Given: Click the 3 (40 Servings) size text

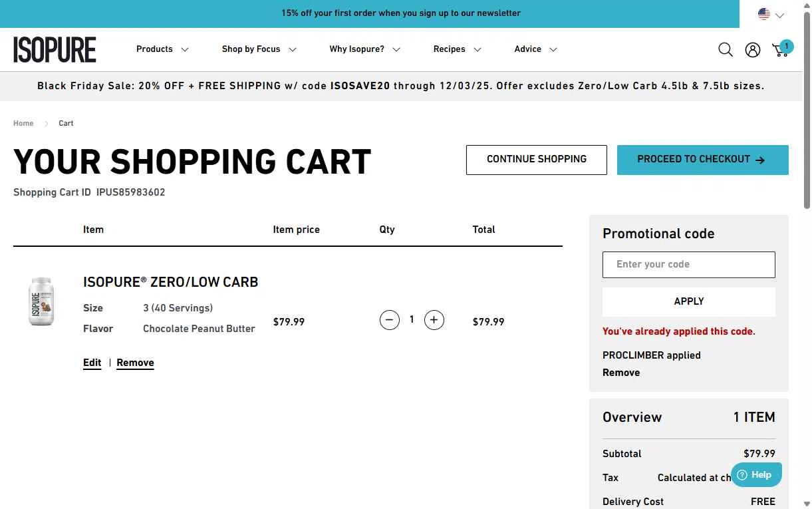Looking at the screenshot, I should 178,308.
